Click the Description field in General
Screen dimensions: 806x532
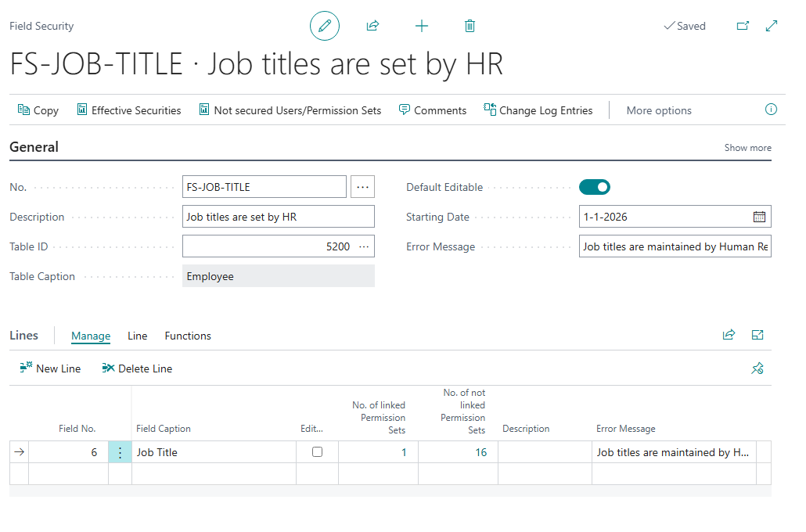tap(278, 217)
